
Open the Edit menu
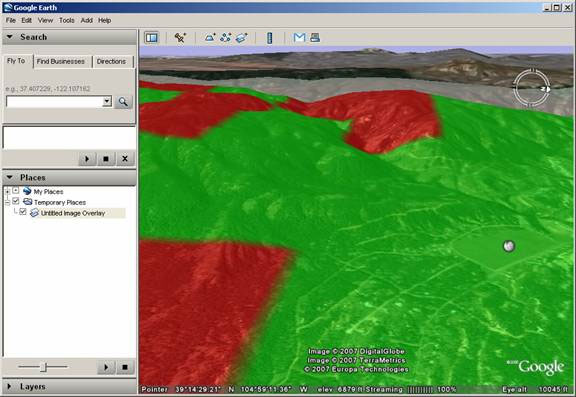click(x=26, y=21)
